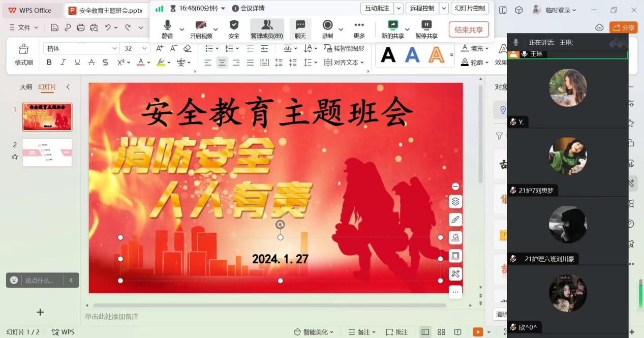Image resolution: width=644 pixels, height=338 pixels.
Task: Expand the font name dropdown 楷体
Action: tap(114, 48)
